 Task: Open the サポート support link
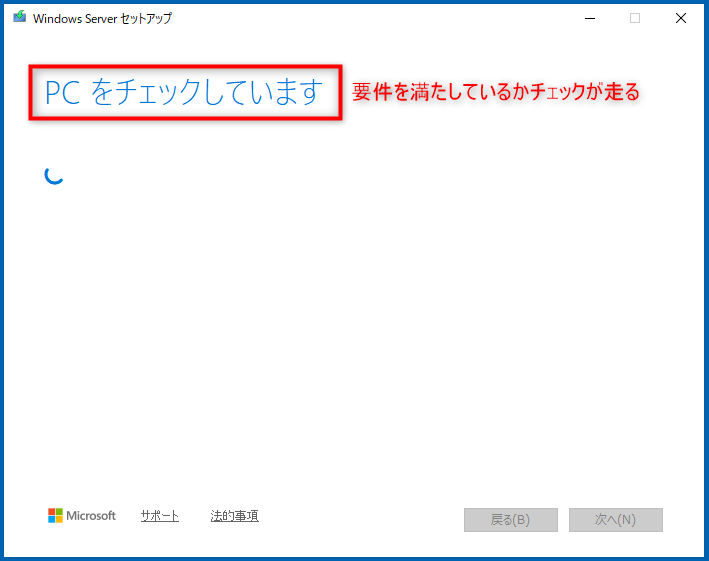160,516
